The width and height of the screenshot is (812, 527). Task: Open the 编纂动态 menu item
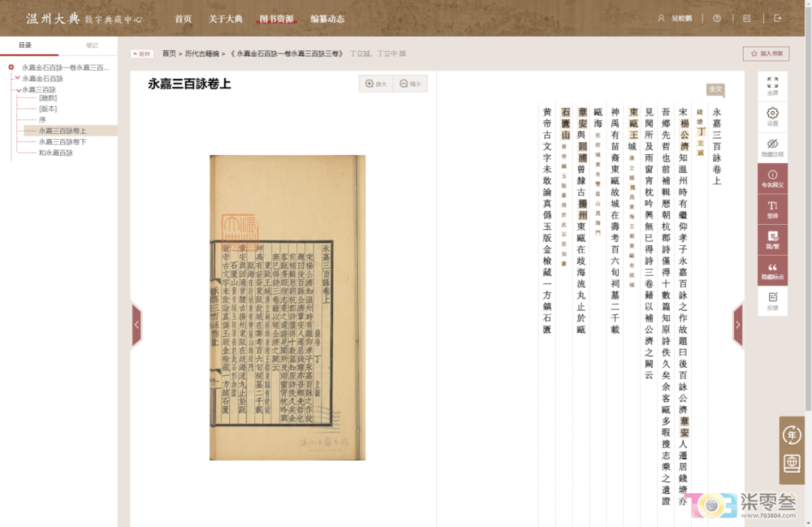pos(327,19)
